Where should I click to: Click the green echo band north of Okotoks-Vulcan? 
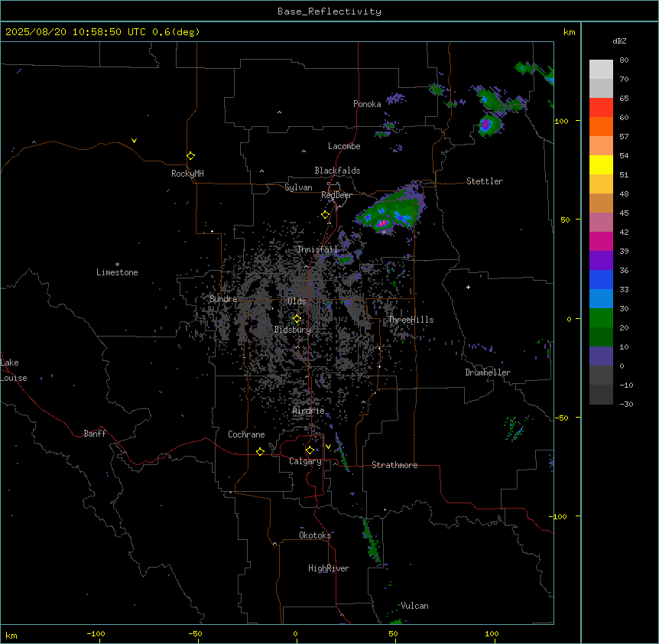(x=372, y=541)
